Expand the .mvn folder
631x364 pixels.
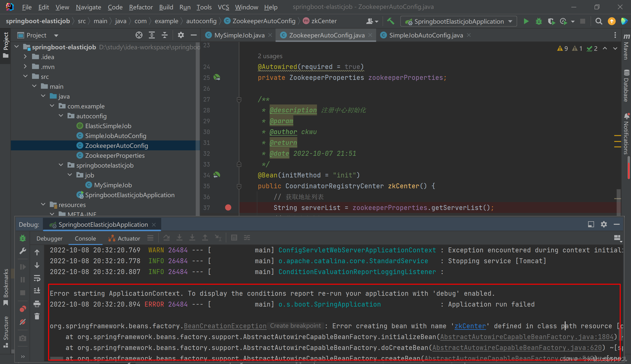coord(25,67)
